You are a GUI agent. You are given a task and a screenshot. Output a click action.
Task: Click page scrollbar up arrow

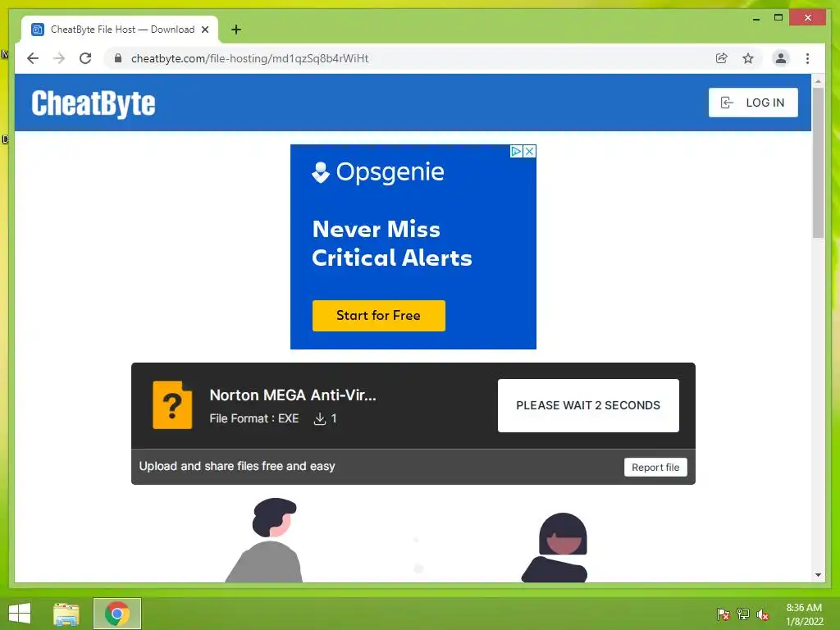[818, 81]
